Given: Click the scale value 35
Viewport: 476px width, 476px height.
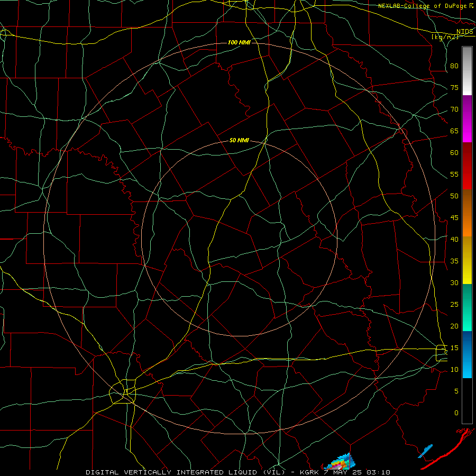Looking at the screenshot, I should (x=454, y=261).
